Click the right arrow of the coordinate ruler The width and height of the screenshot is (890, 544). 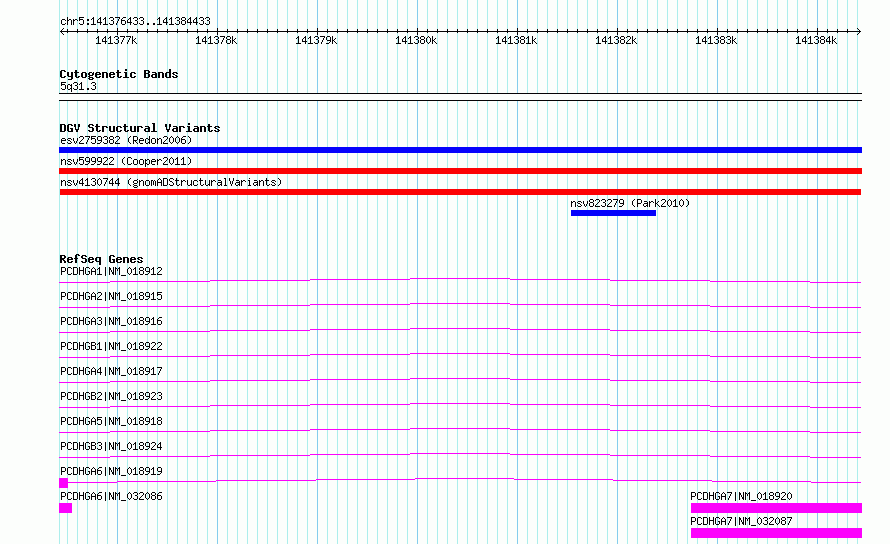(859, 31)
